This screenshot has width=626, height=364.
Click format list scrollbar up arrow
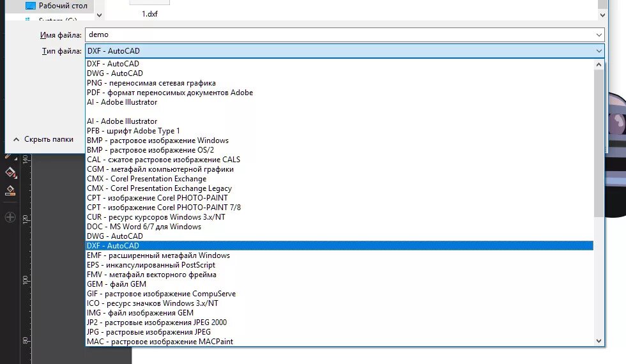[x=599, y=64]
